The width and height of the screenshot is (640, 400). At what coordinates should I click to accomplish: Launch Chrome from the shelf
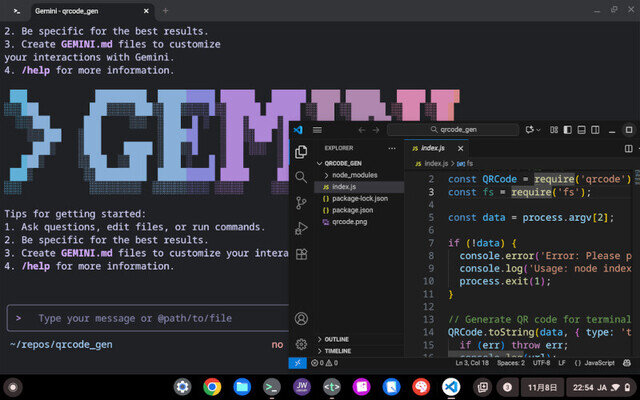click(x=212, y=387)
